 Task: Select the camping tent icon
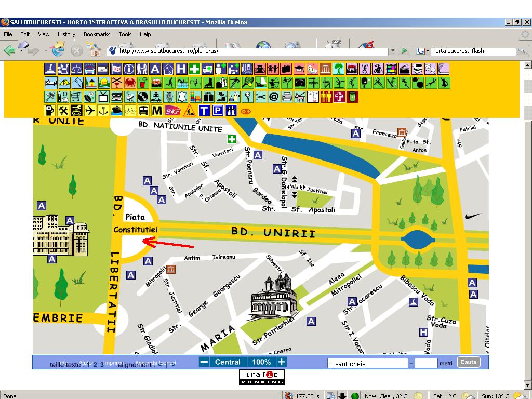pos(65,83)
